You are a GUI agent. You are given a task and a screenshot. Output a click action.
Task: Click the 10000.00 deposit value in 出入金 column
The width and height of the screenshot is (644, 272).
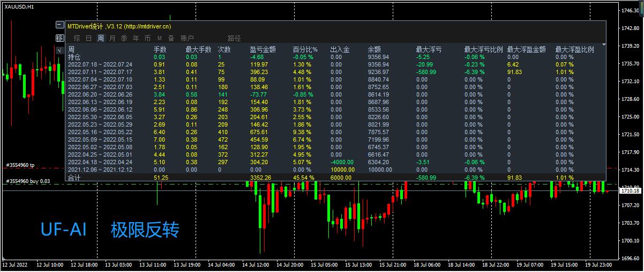coord(342,169)
